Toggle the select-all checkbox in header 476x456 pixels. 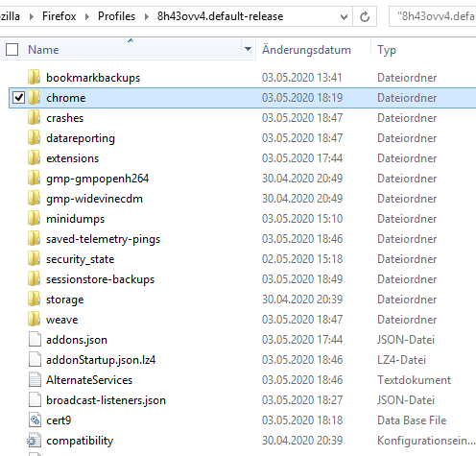click(x=12, y=50)
